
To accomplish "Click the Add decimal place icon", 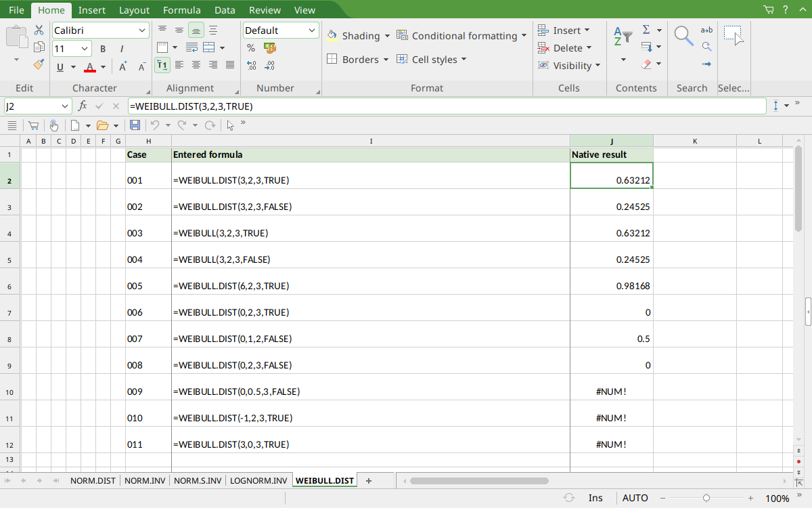I will [251, 66].
